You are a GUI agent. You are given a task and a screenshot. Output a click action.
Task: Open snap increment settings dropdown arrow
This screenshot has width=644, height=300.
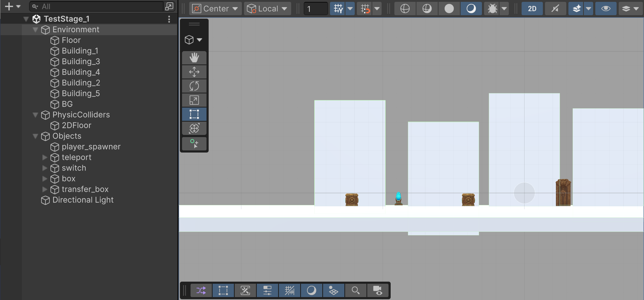pyautogui.click(x=377, y=9)
